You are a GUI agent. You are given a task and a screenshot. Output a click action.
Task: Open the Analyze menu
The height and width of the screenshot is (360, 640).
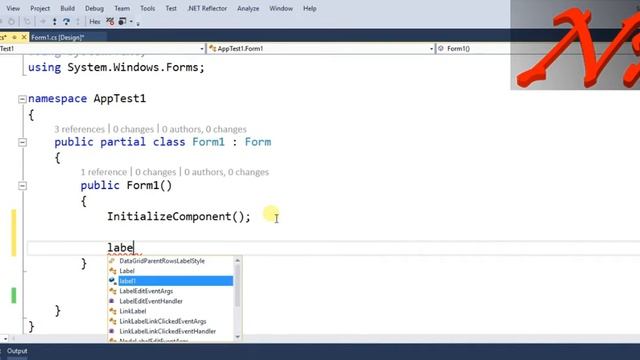pos(248,8)
